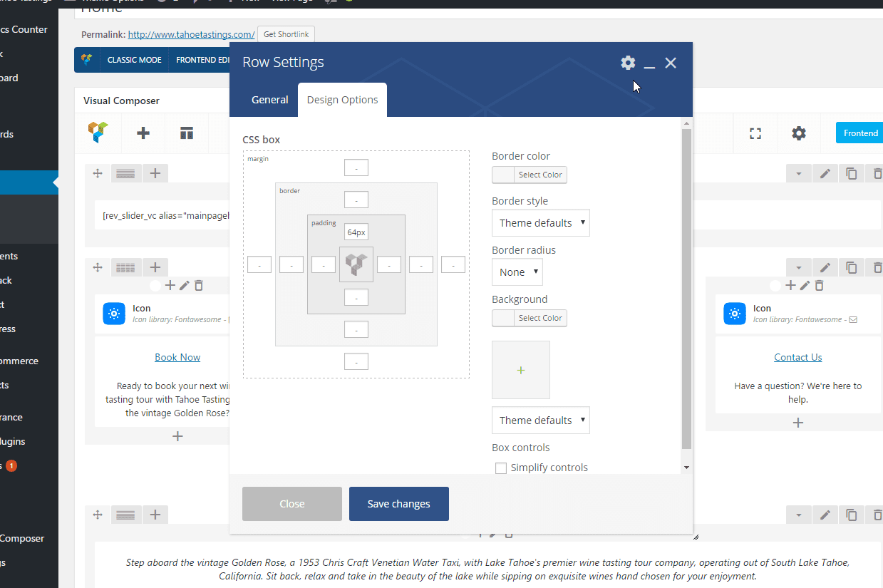This screenshot has height=588, width=883.
Task: Pick Border color via Select Color
Action: tap(530, 175)
